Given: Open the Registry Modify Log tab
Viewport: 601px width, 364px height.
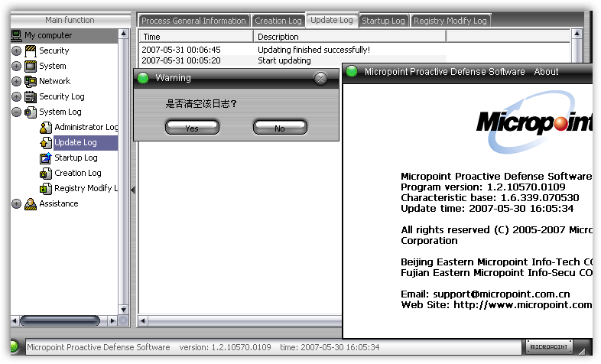Looking at the screenshot, I should (x=450, y=21).
